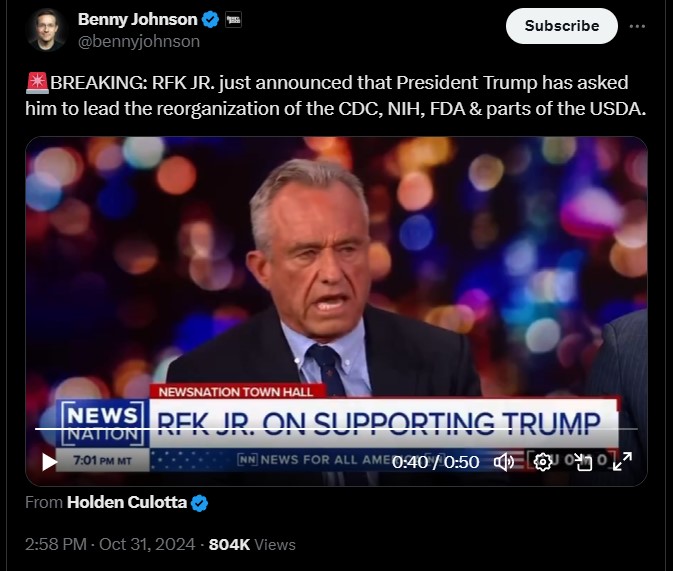Mute the video using the speaker icon
Screen dimensions: 673x571
coord(504,462)
